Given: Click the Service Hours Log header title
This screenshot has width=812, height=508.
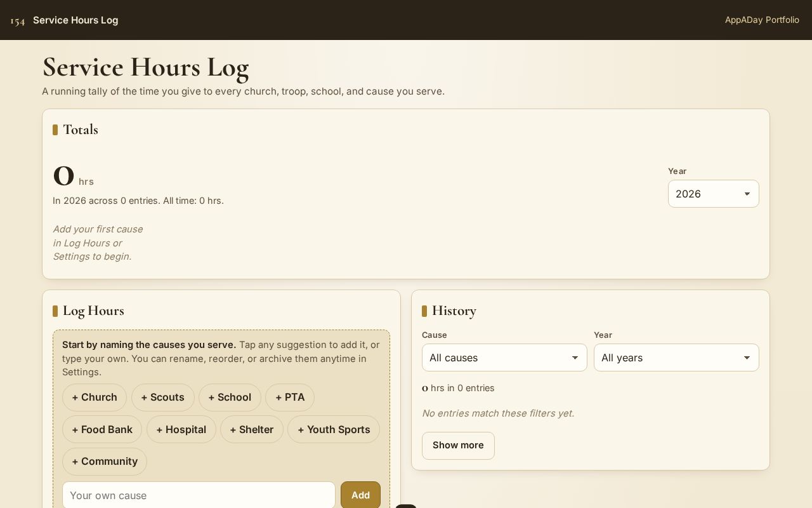Looking at the screenshot, I should [x=75, y=20].
